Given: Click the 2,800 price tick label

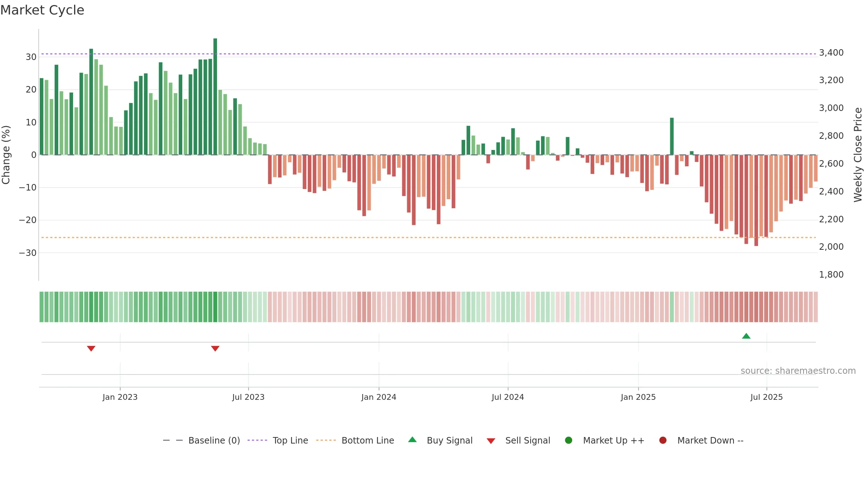Looking at the screenshot, I should (831, 136).
